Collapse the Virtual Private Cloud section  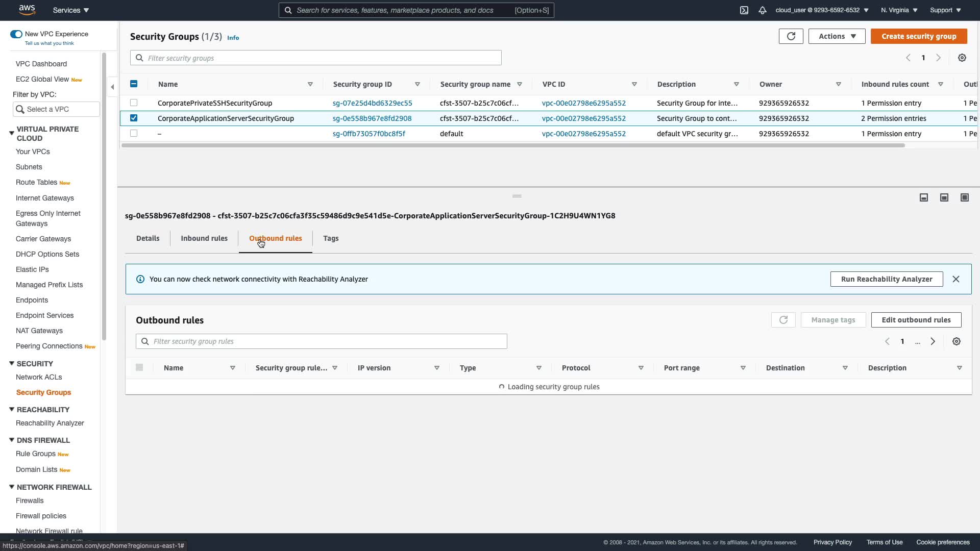point(11,133)
